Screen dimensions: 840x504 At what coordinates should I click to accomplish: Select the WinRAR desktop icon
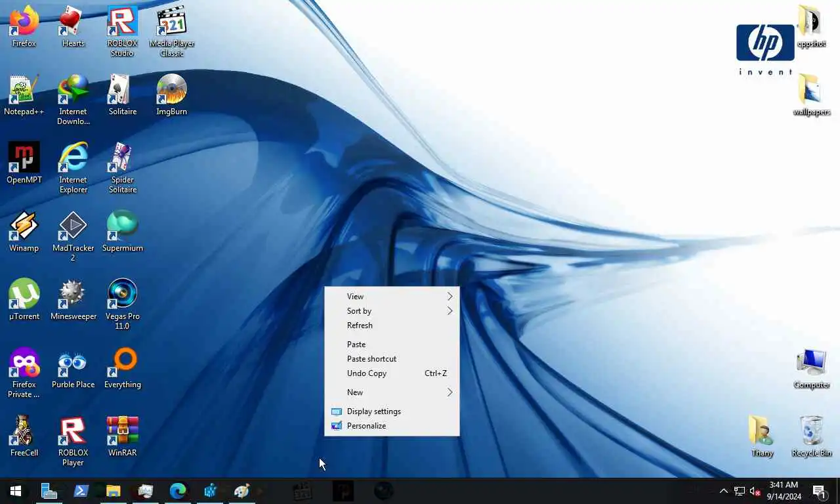(123, 437)
